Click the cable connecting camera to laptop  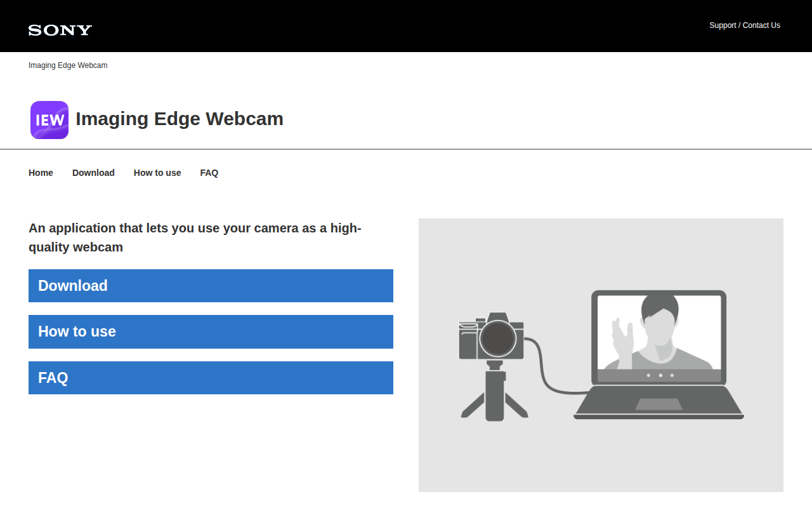[553, 367]
